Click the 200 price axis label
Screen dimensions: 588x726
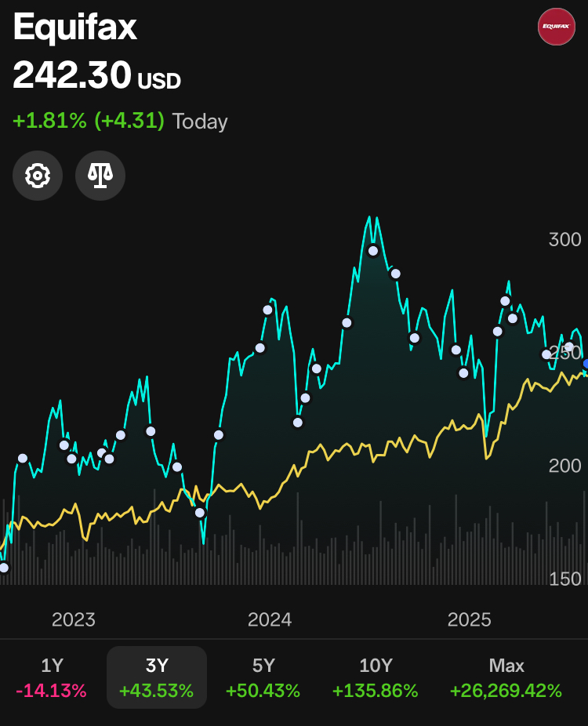(564, 466)
